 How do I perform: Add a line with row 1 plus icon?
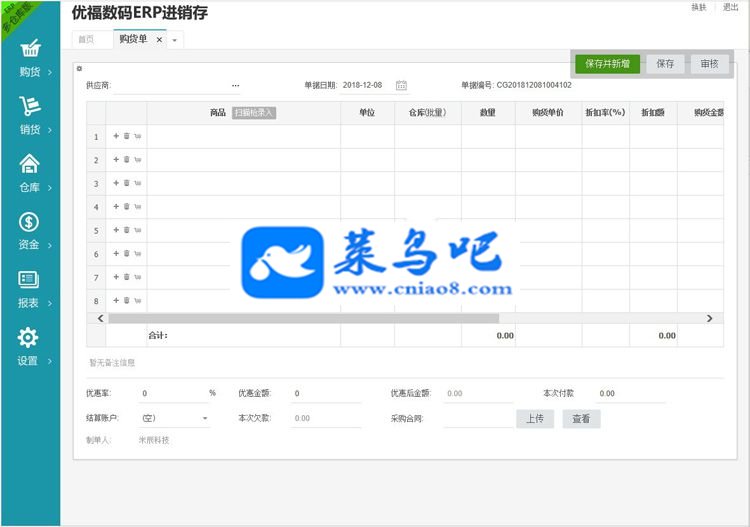pyautogui.click(x=116, y=136)
